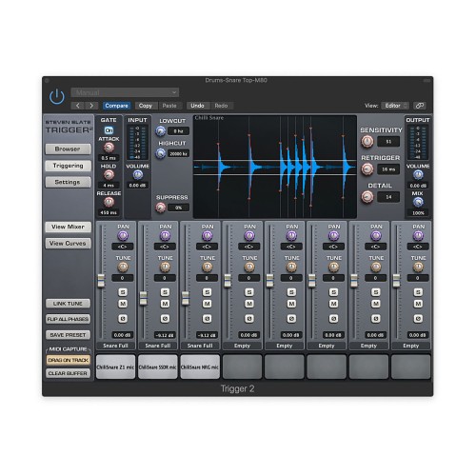Open the Browser page
The image size is (476, 476).
(68, 149)
